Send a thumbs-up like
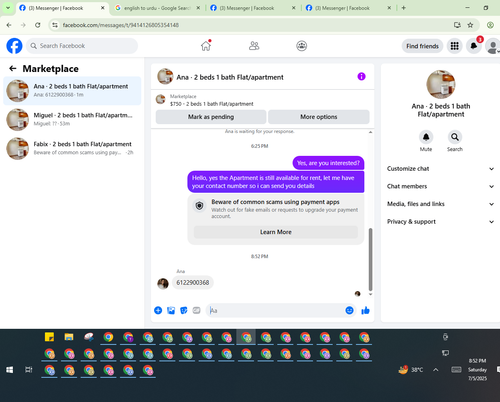The width and height of the screenshot is (500, 402). click(366, 310)
